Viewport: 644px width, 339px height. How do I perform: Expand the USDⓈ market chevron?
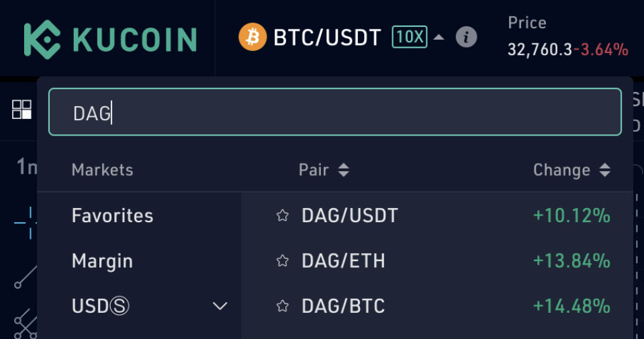click(x=220, y=306)
